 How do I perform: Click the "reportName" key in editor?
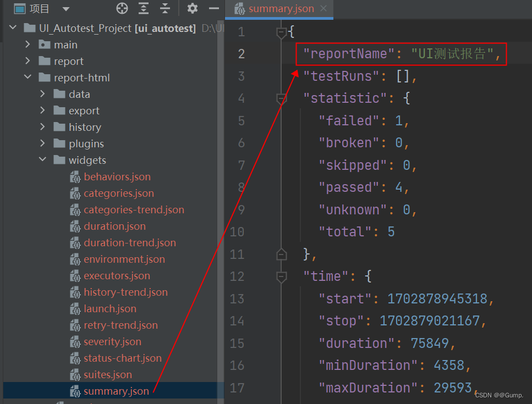(348, 54)
